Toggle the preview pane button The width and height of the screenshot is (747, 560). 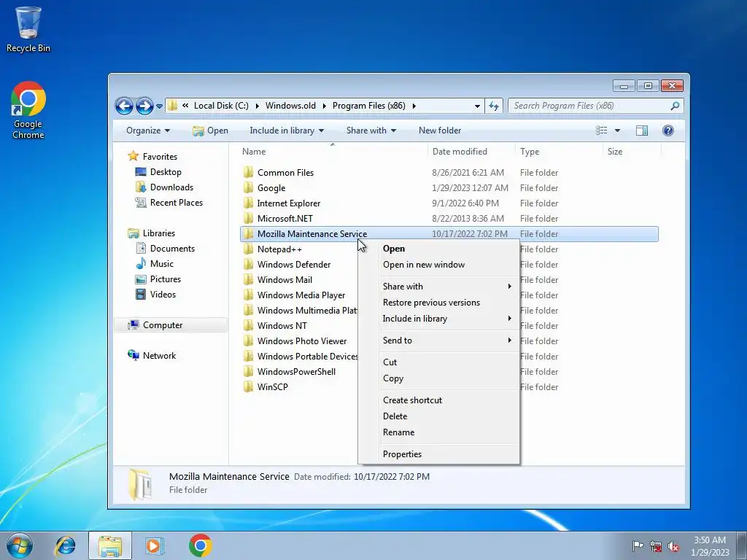click(x=642, y=131)
